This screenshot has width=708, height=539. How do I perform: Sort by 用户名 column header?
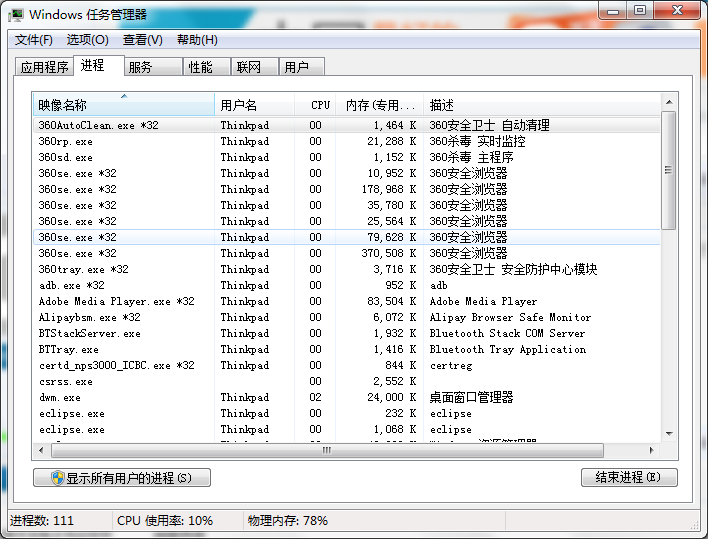tap(255, 105)
